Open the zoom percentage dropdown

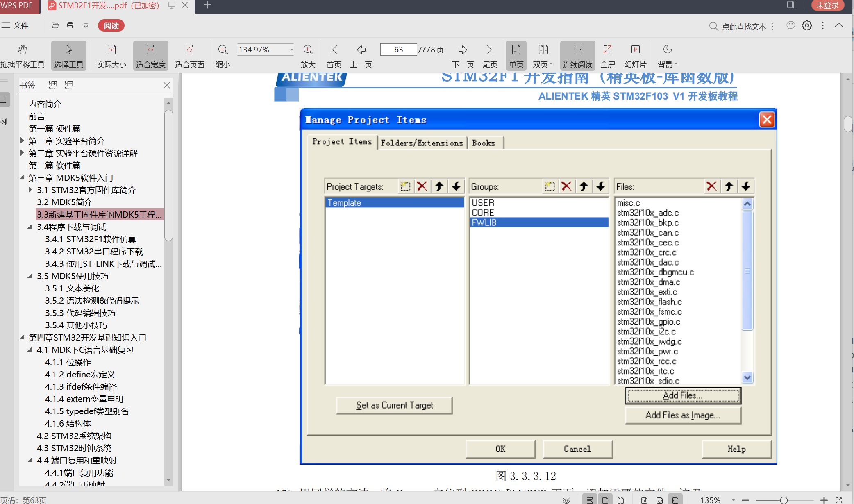pos(291,50)
